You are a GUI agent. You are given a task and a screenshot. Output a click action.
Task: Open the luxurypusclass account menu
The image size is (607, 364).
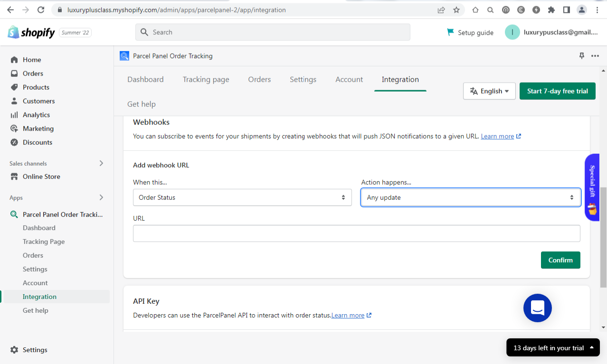click(551, 32)
